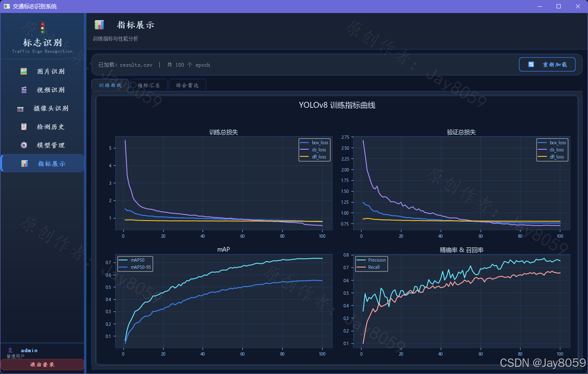Click box_loss legend entry in 验证总损失 chart
This screenshot has height=374, width=588.
552,143
